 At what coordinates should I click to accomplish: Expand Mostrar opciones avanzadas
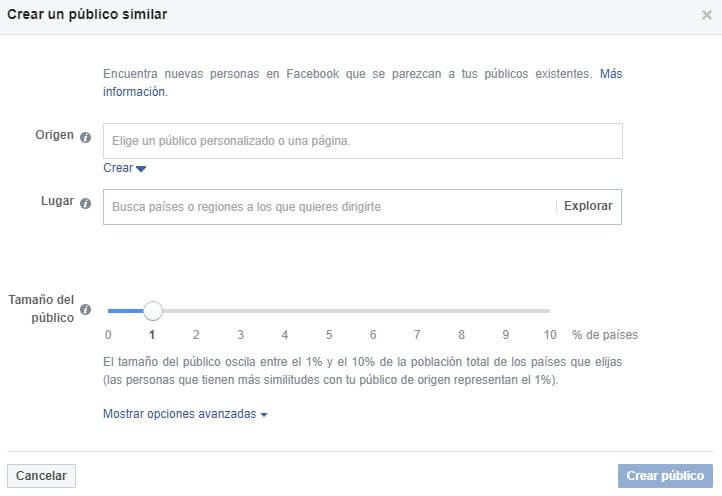185,414
